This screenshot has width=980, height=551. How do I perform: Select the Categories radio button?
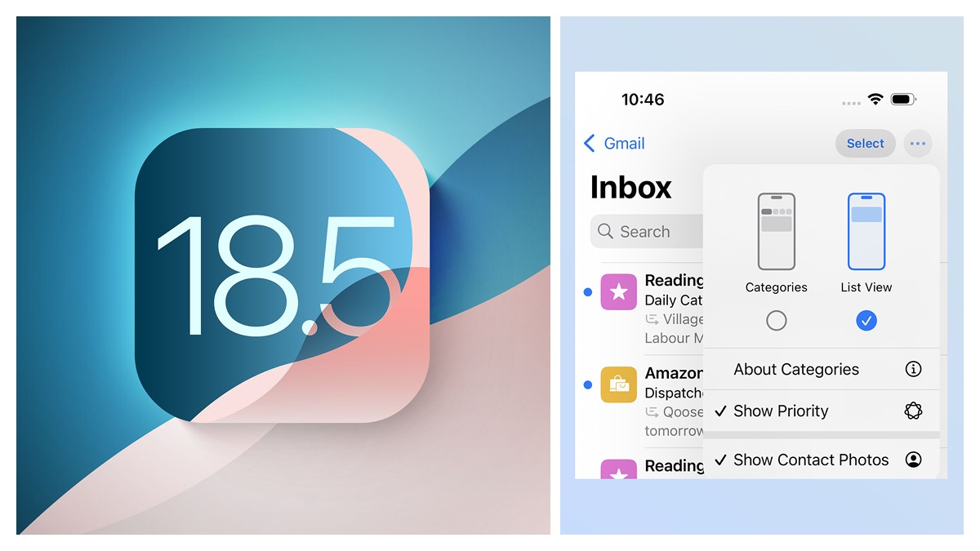(777, 321)
